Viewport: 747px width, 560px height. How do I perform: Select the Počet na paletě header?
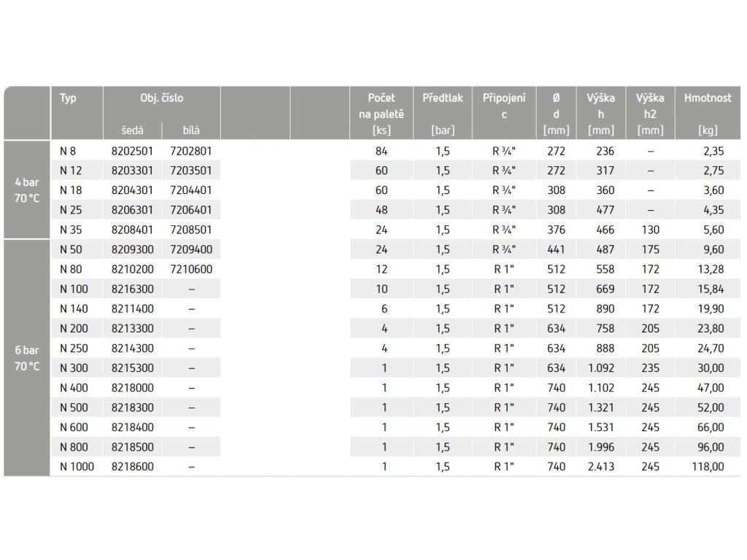(x=381, y=114)
